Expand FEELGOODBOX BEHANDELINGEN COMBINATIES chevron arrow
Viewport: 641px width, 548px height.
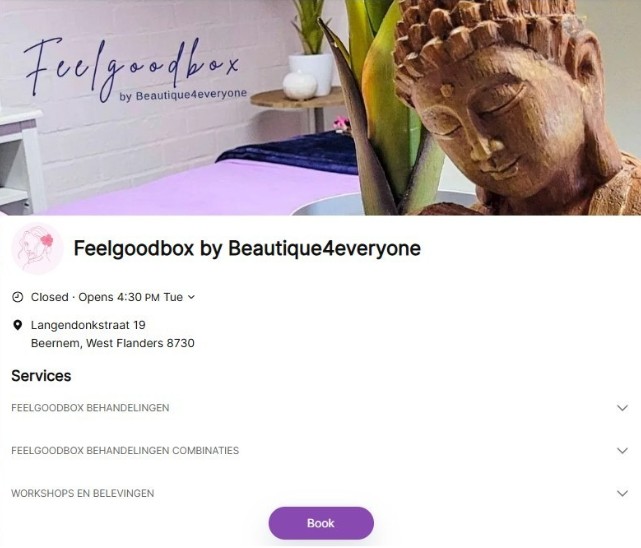622,450
